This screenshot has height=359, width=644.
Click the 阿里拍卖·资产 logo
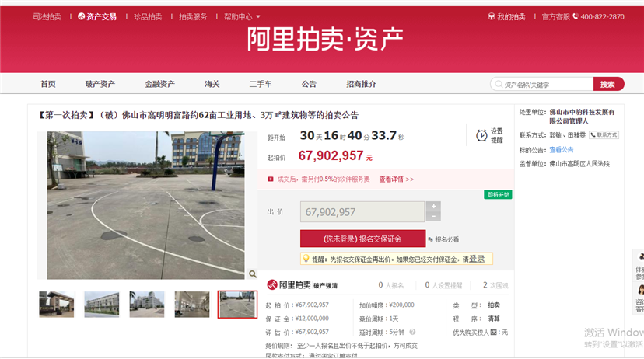tap(325, 39)
